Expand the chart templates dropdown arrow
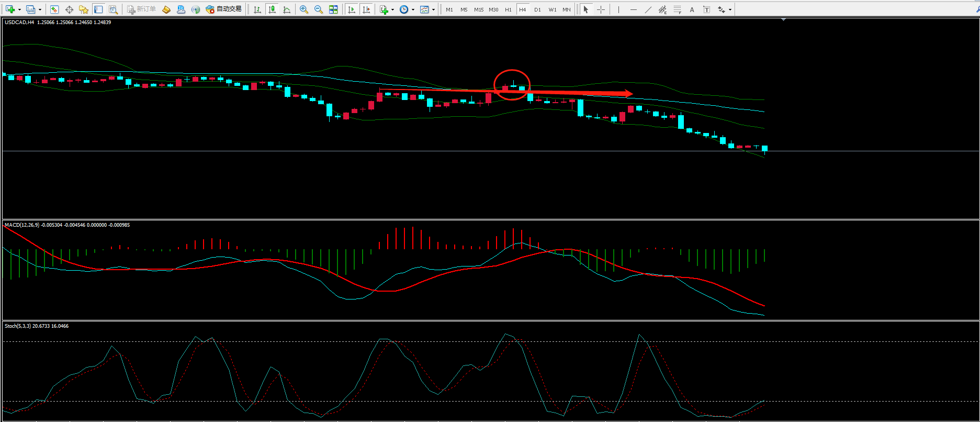Image resolution: width=980 pixels, height=422 pixels. click(433, 9)
